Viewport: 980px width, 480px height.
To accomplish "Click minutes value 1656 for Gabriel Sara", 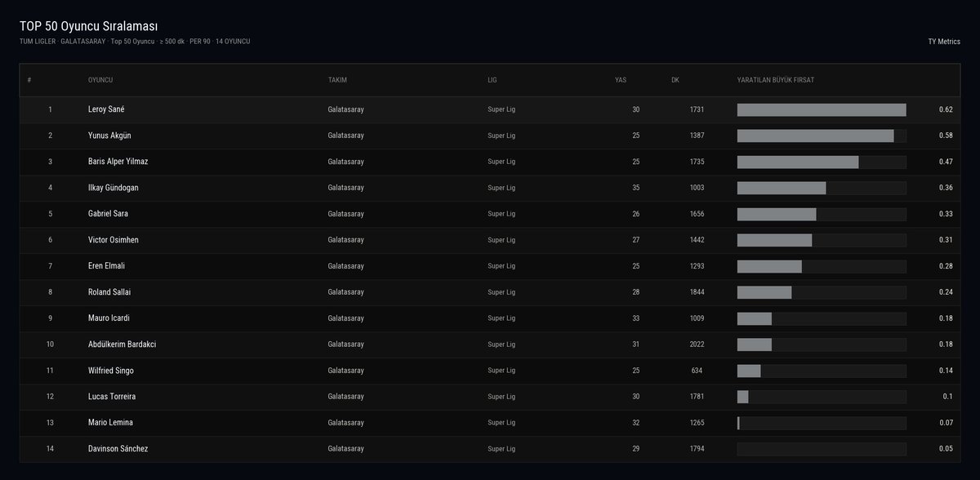I will pyautogui.click(x=697, y=214).
